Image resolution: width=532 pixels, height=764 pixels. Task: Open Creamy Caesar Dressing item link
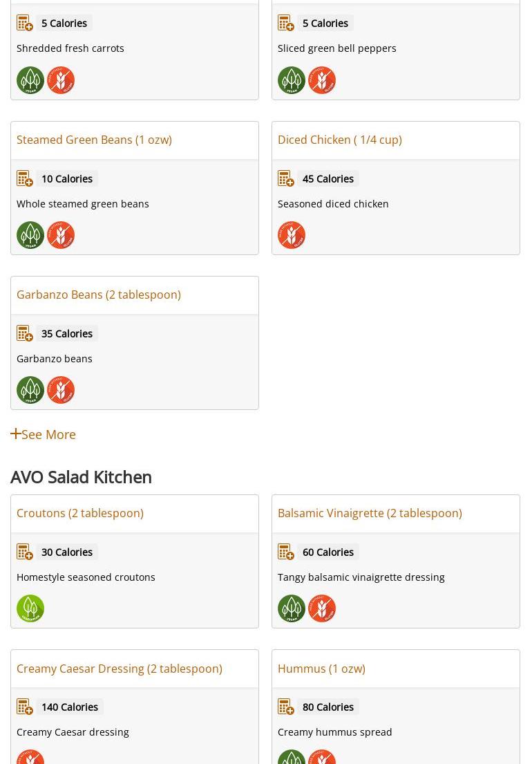119,669
